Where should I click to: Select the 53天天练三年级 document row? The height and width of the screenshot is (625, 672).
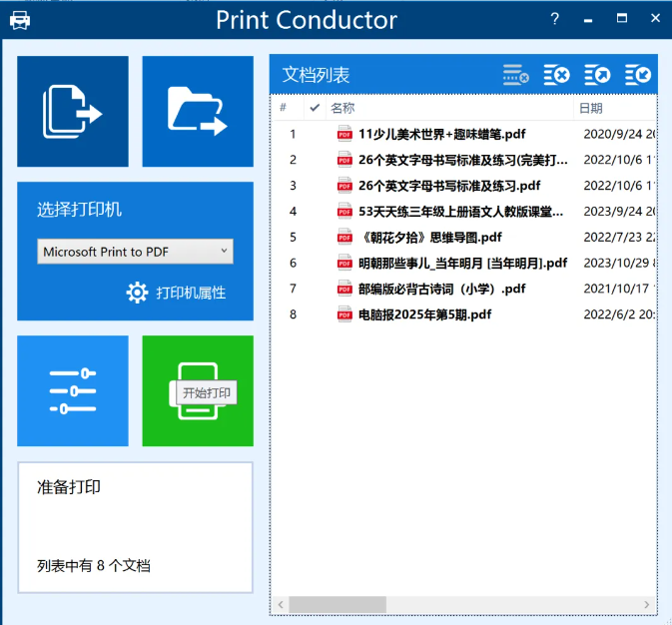coord(463,212)
